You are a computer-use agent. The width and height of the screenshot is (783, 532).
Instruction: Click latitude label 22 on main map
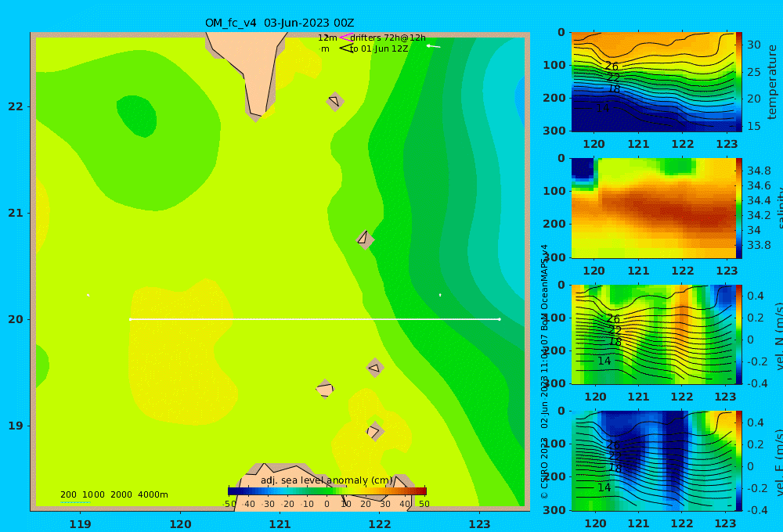[16, 106]
